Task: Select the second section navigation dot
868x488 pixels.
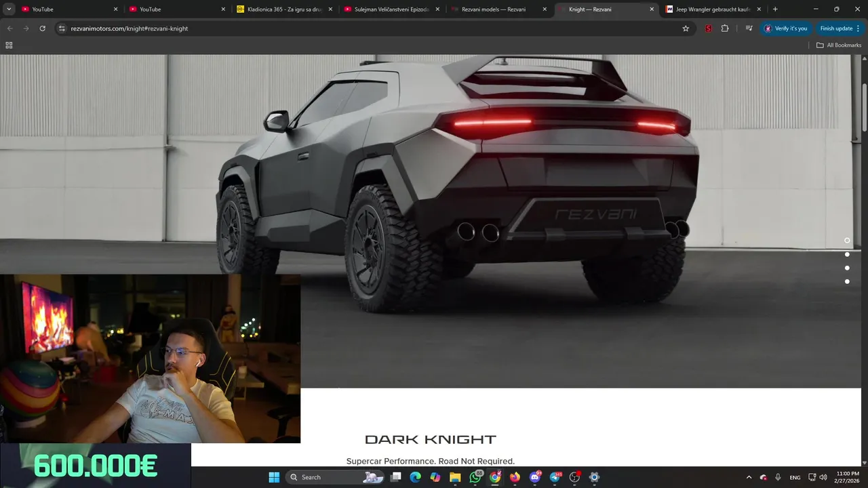Action: pyautogui.click(x=847, y=254)
